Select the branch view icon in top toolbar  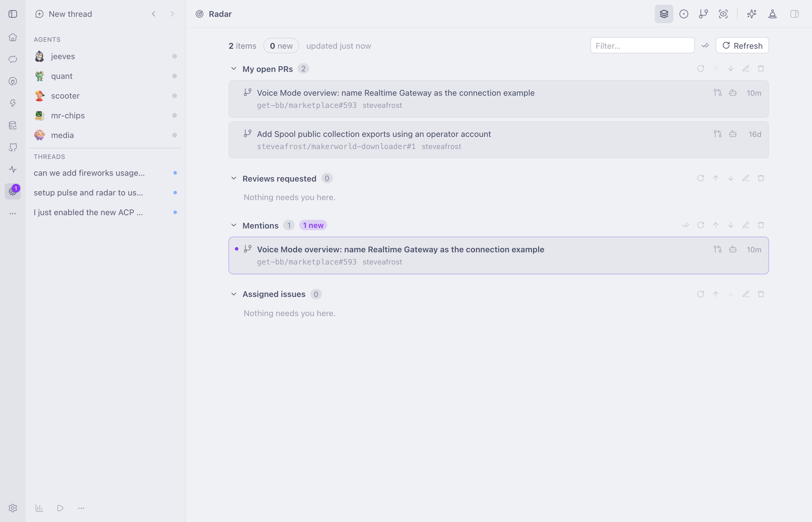pyautogui.click(x=703, y=14)
